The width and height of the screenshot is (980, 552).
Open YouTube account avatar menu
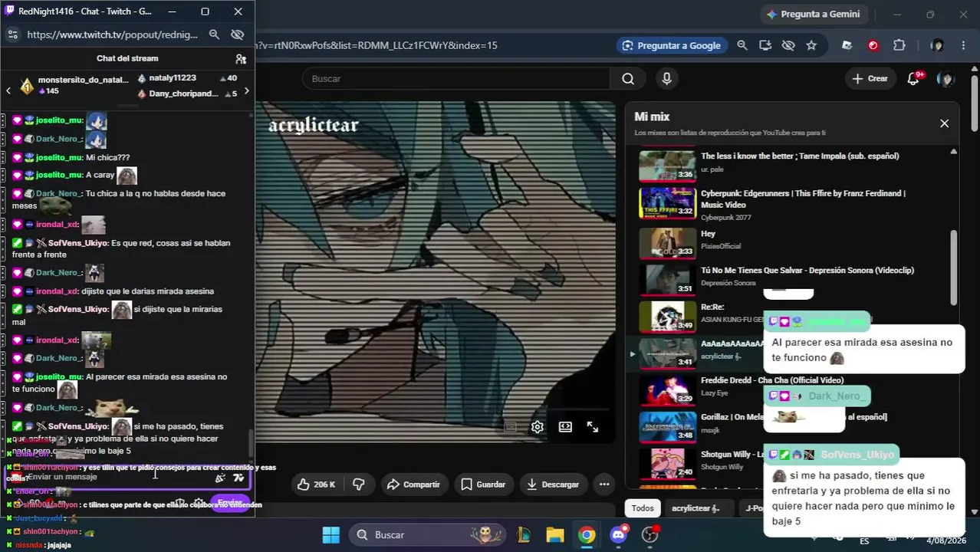[x=946, y=78]
